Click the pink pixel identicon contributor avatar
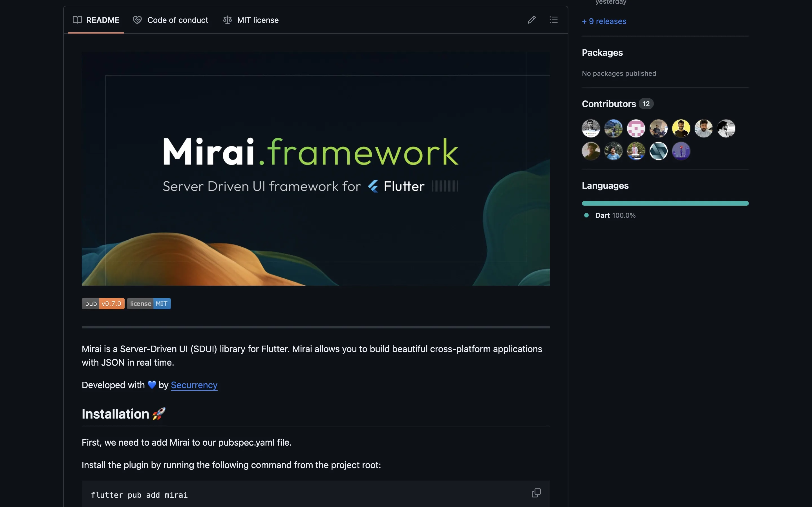812x507 pixels. [x=636, y=128]
